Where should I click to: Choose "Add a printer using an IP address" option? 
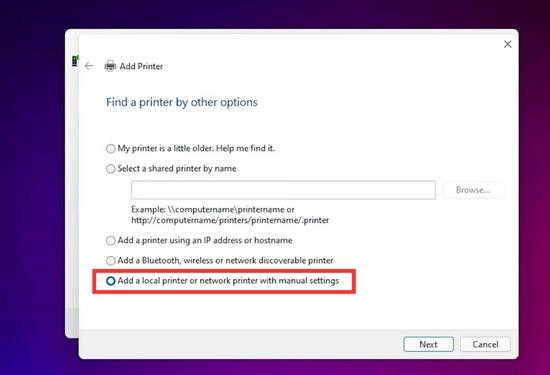point(110,241)
